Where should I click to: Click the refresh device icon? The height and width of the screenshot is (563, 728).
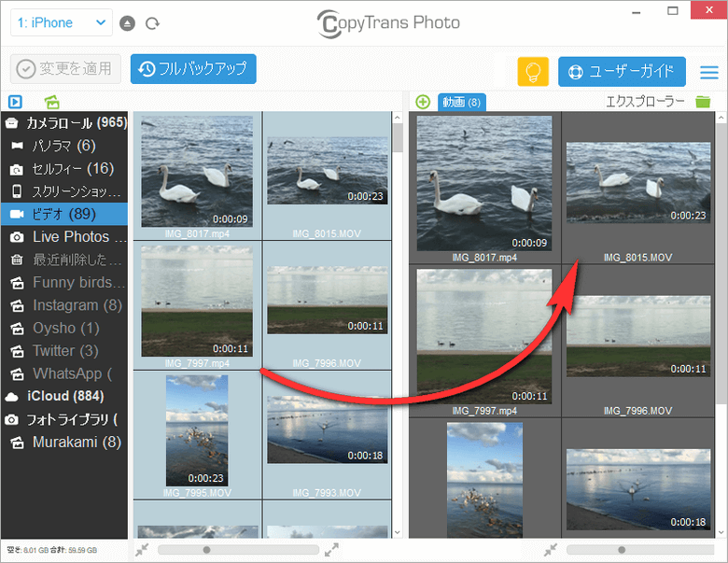click(152, 23)
